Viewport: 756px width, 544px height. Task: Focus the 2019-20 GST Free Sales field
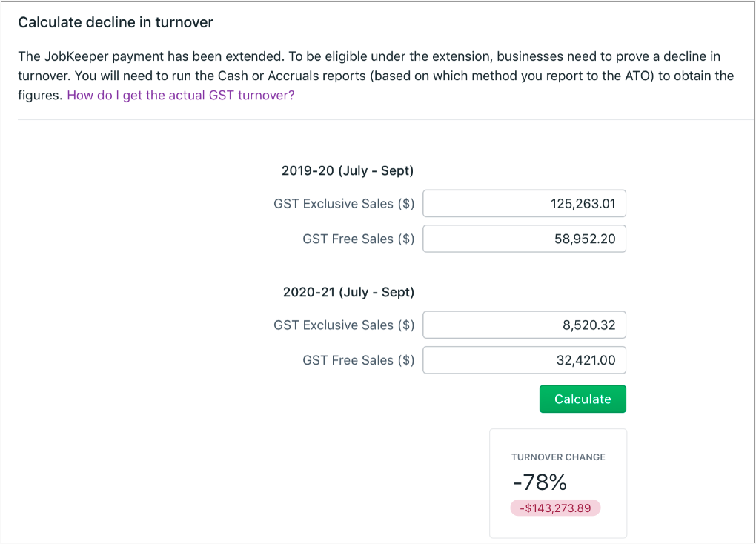pos(524,239)
